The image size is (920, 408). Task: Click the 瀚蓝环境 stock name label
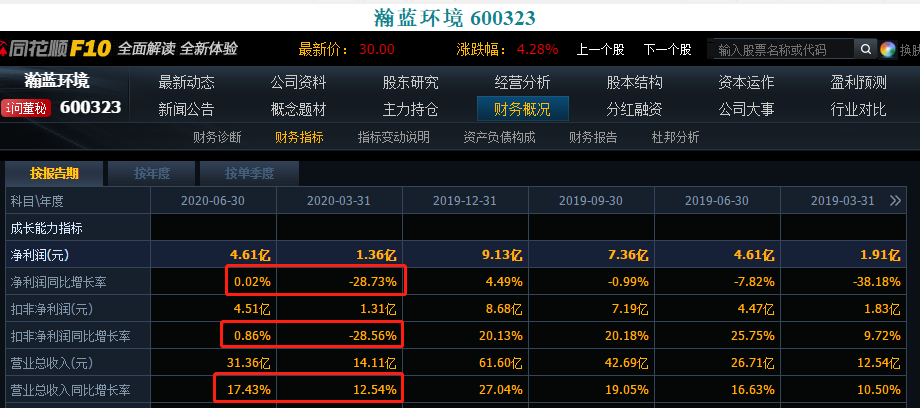57,80
